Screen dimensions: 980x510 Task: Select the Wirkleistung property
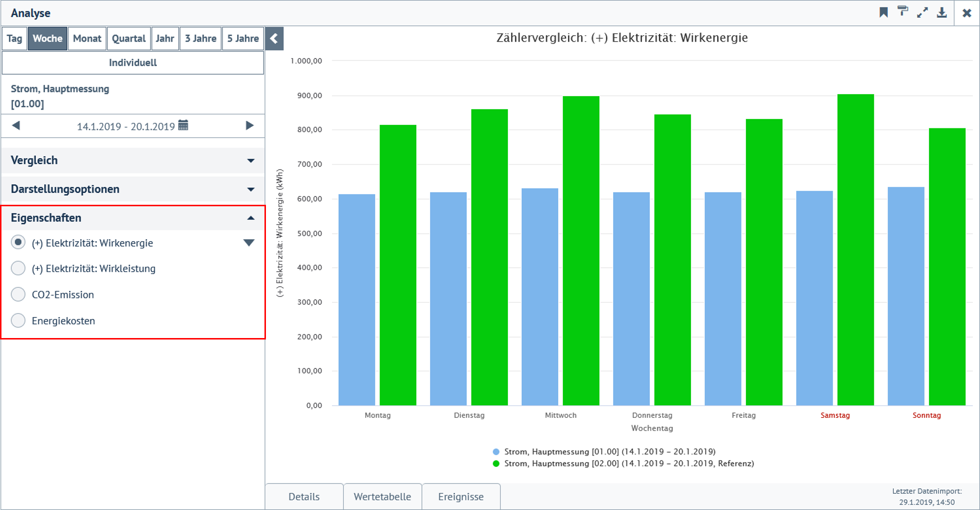pyautogui.click(x=18, y=268)
